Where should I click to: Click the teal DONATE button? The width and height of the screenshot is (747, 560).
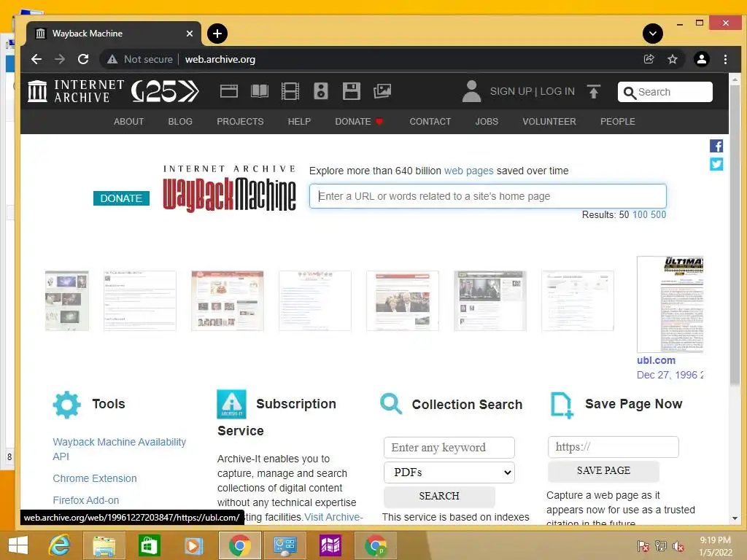pos(121,198)
